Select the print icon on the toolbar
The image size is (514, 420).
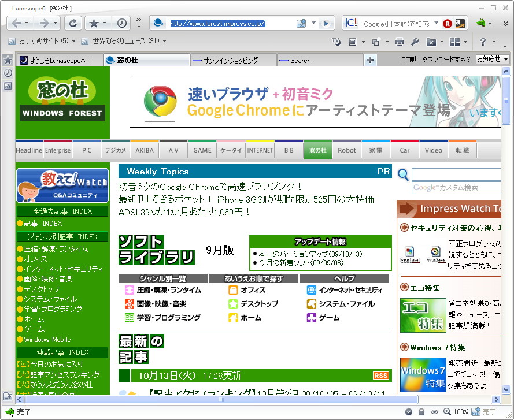pyautogui.click(x=400, y=42)
